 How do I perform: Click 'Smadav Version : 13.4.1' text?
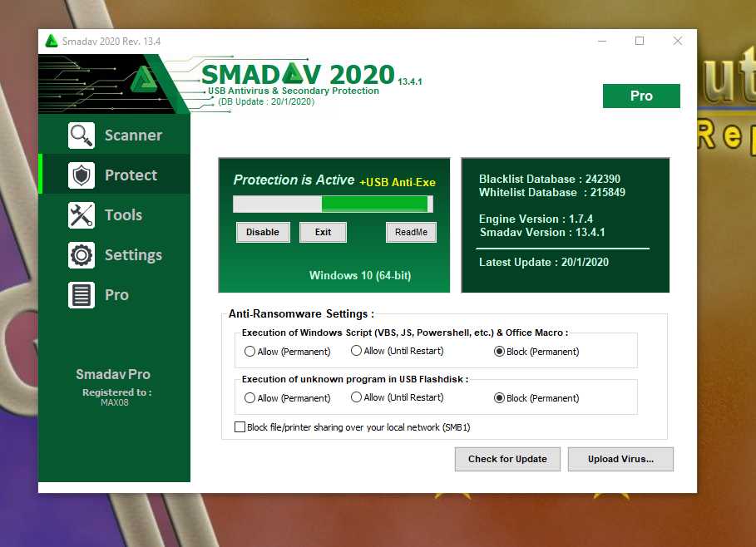point(542,232)
